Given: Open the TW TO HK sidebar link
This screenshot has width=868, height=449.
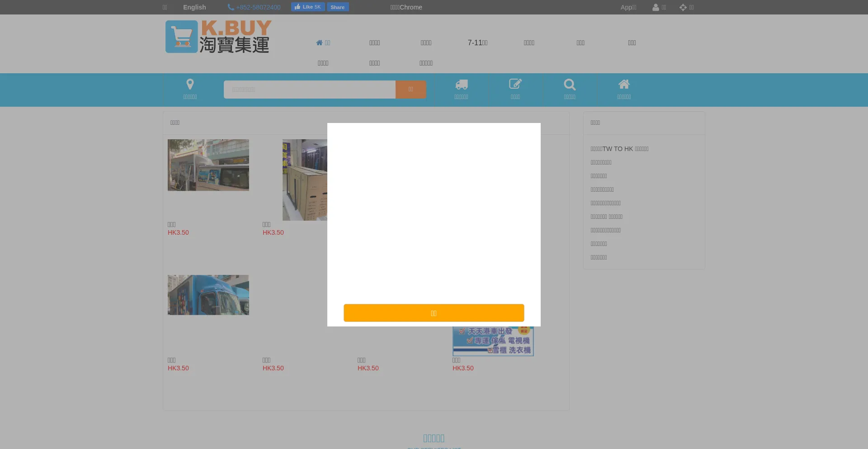Looking at the screenshot, I should coord(619,149).
